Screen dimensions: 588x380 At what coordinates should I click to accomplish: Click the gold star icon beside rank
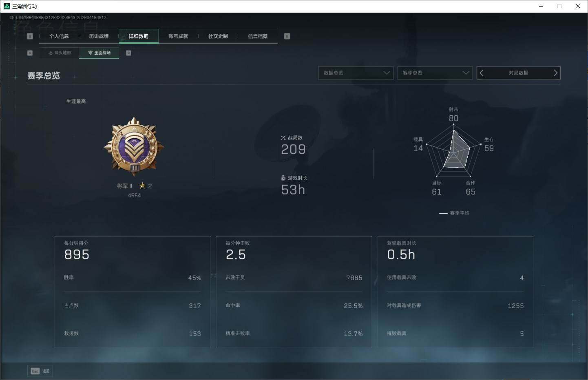(x=142, y=186)
